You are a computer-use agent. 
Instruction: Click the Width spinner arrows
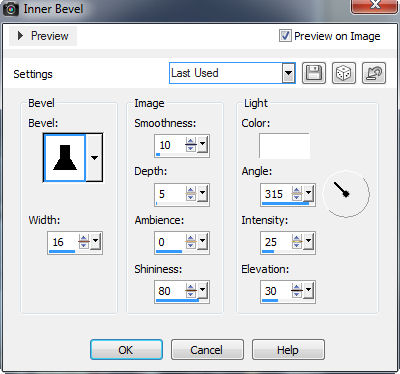84,242
